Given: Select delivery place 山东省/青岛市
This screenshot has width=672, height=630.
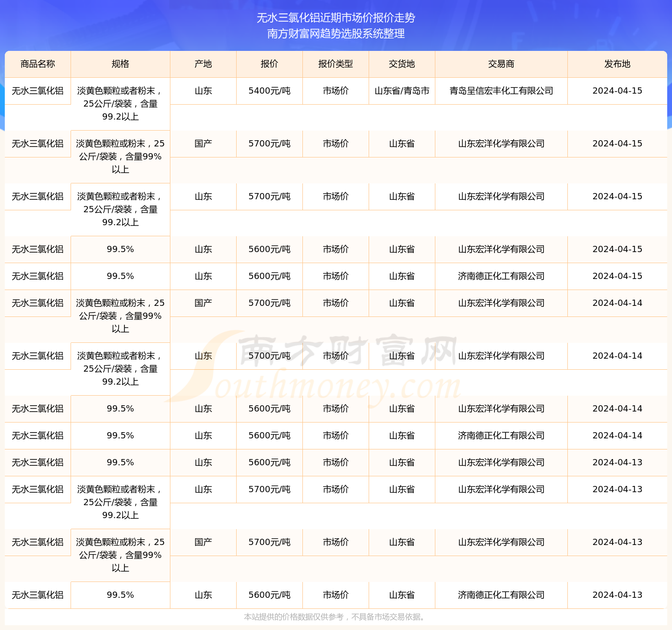Looking at the screenshot, I should click(402, 91).
